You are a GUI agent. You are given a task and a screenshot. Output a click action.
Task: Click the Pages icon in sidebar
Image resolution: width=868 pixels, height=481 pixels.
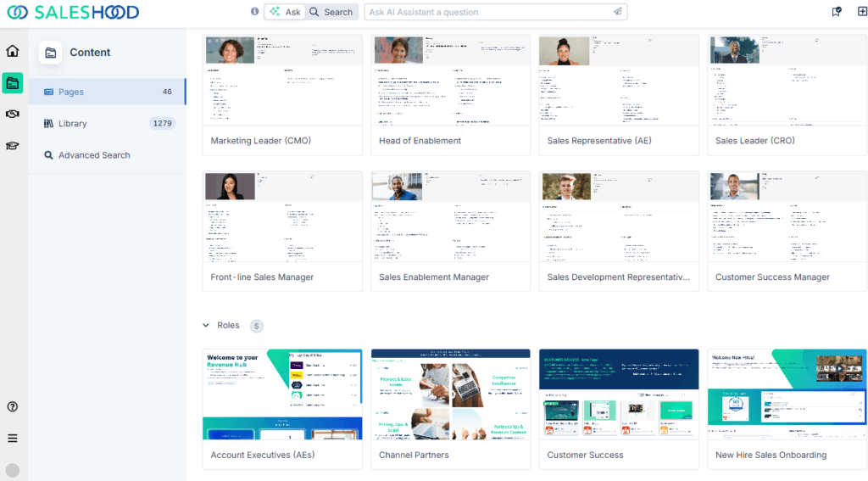[48, 92]
